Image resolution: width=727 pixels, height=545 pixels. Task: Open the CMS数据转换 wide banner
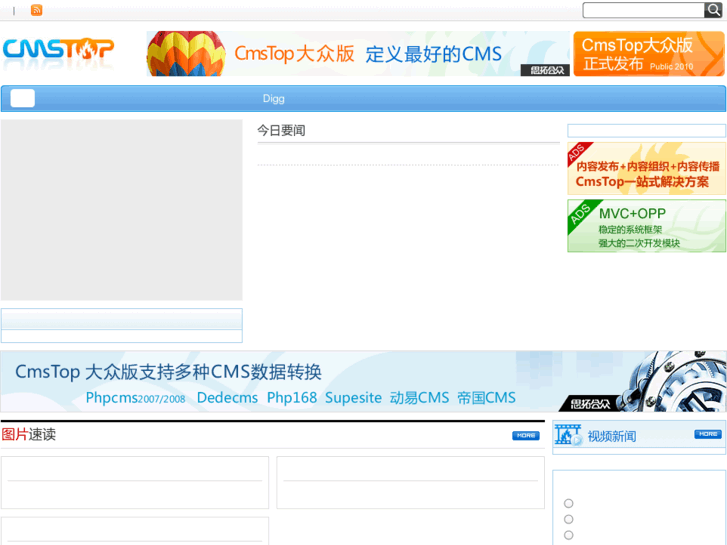coord(364,381)
